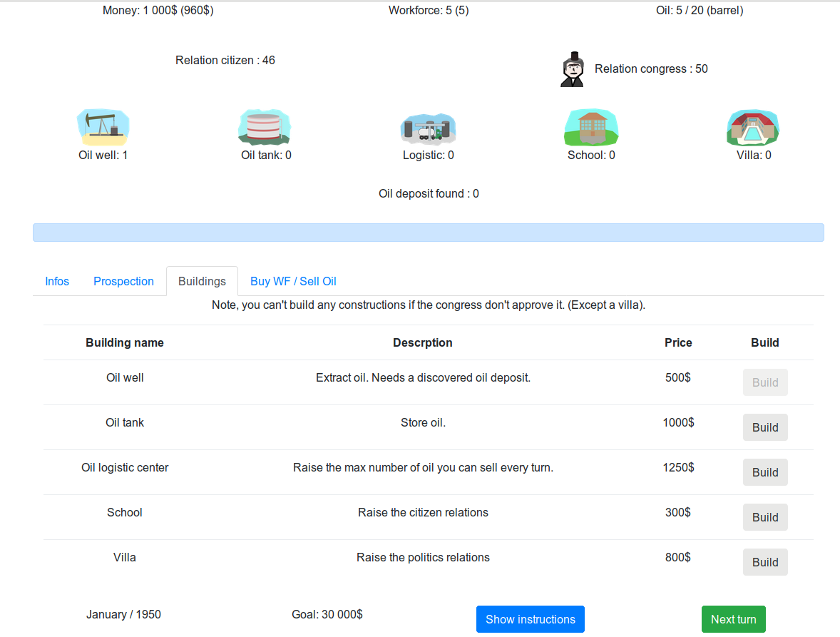Viewport: 840px width, 637px height.
Task: Click the oil well pumpjack icon
Action: (x=103, y=128)
